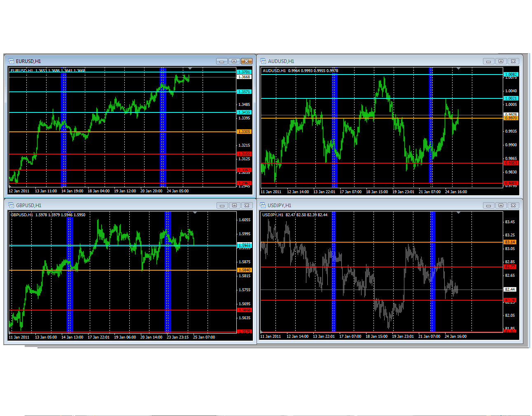Click the USDJPY OHLC info line at chart top
Image resolution: width=532 pixels, height=416 pixels.
pos(295,215)
